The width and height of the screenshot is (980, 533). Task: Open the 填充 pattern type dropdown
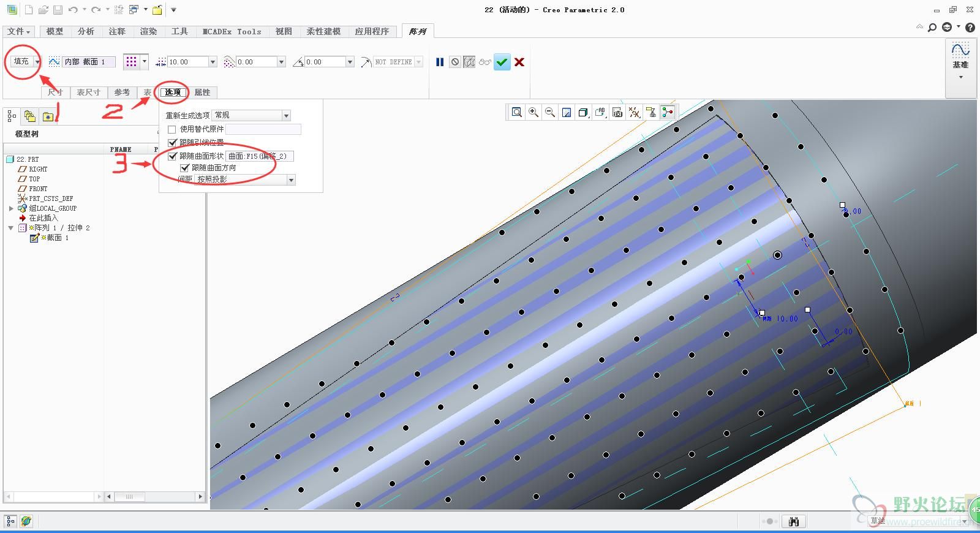[37, 62]
